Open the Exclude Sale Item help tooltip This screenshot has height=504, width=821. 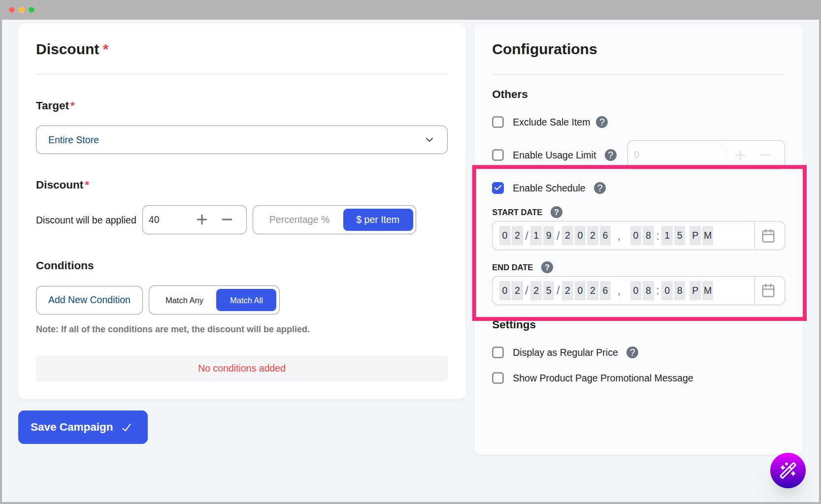click(601, 122)
